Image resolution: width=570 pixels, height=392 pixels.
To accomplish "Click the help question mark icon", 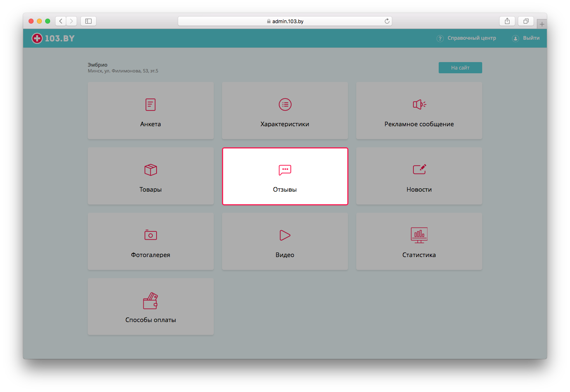I will click(x=440, y=38).
